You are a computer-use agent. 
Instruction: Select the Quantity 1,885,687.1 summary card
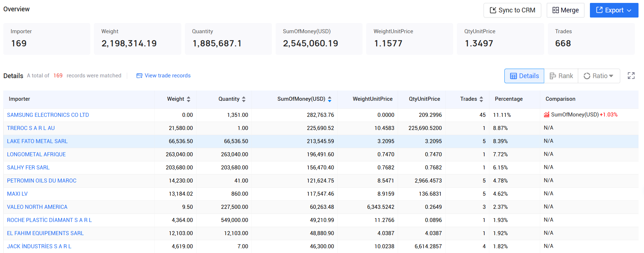[228, 39]
